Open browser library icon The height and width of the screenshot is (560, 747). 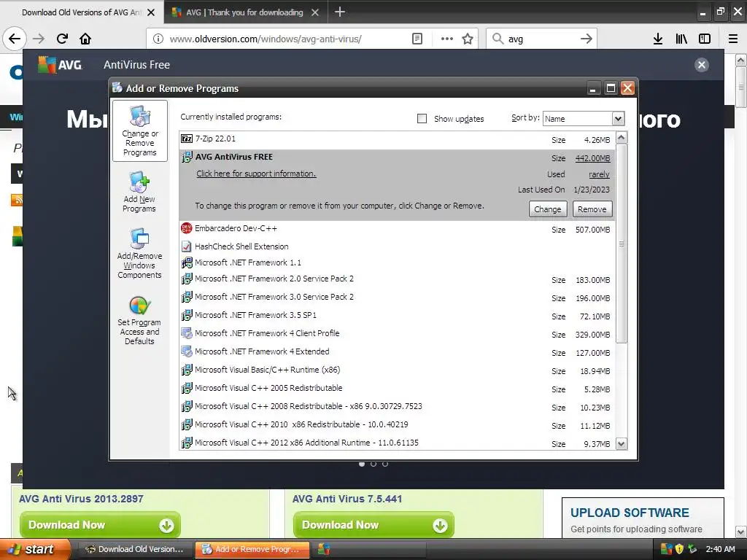(681, 39)
